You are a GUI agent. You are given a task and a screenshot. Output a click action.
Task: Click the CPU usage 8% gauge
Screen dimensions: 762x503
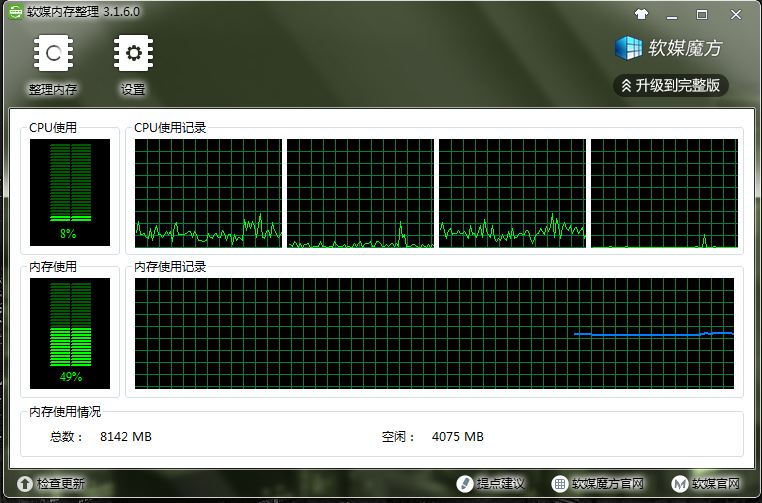[70, 192]
